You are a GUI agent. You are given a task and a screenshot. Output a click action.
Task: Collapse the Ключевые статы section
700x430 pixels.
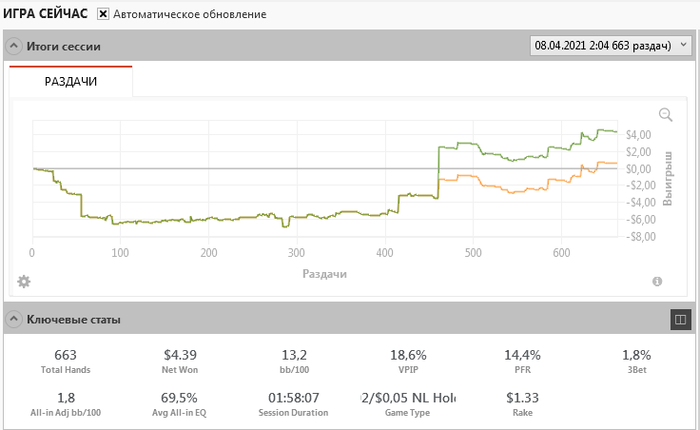14,320
